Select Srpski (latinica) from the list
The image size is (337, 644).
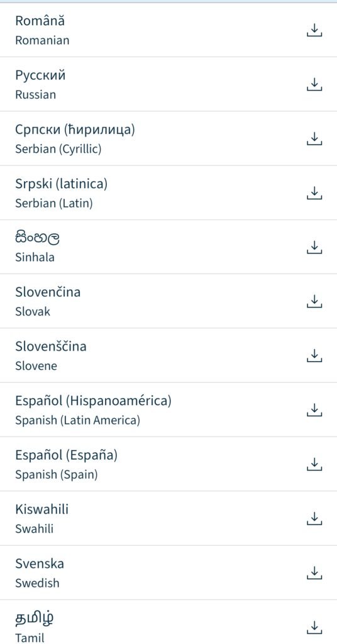click(168, 193)
